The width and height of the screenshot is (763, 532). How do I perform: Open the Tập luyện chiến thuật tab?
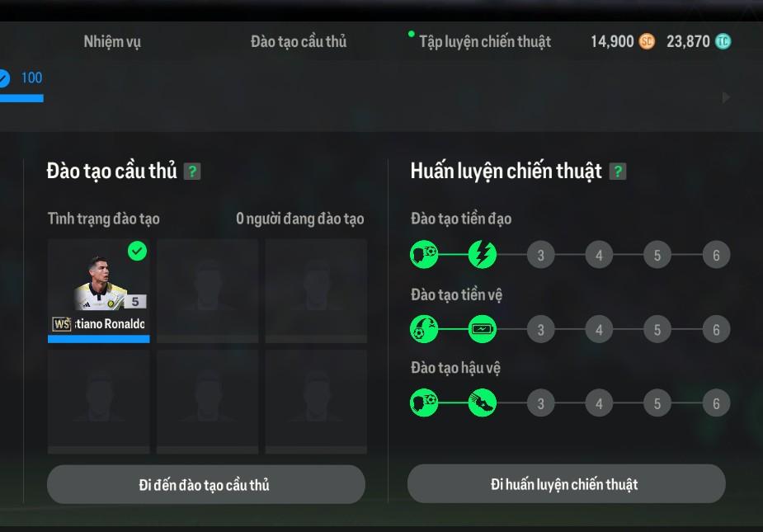pos(484,41)
